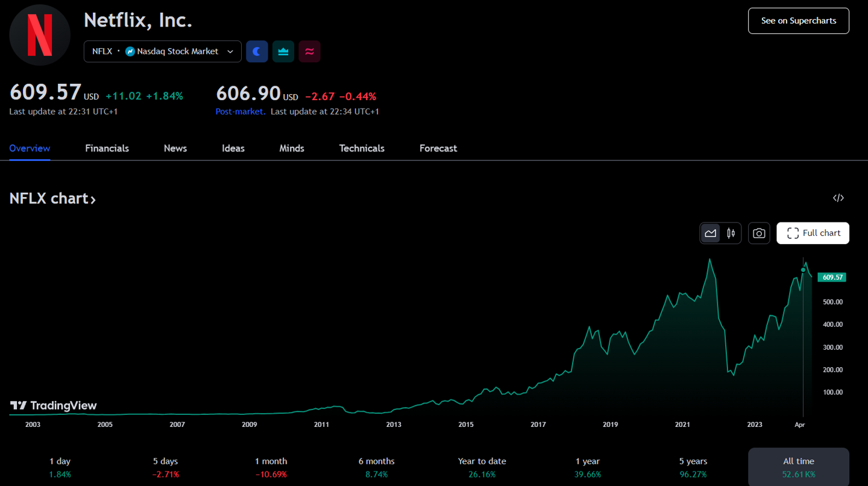Click the Post-market link

[x=240, y=112]
